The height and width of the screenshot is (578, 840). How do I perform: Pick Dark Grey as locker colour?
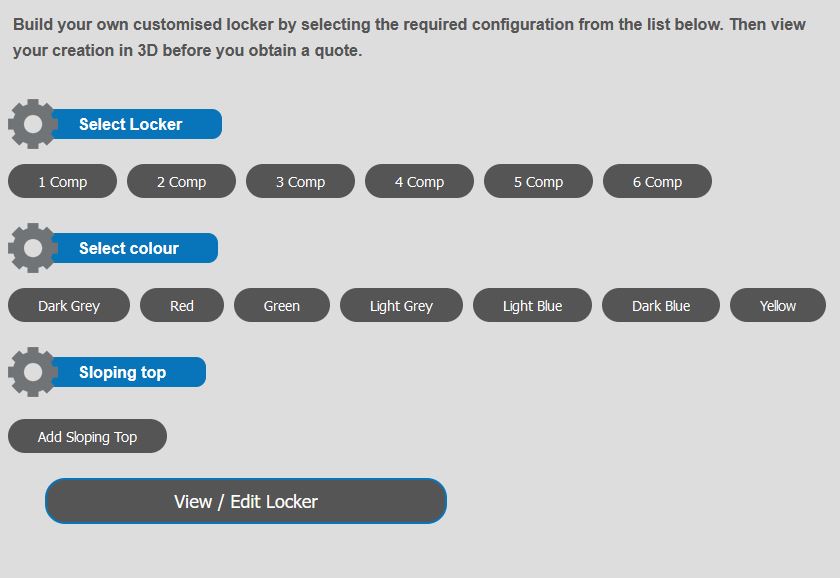coord(69,306)
